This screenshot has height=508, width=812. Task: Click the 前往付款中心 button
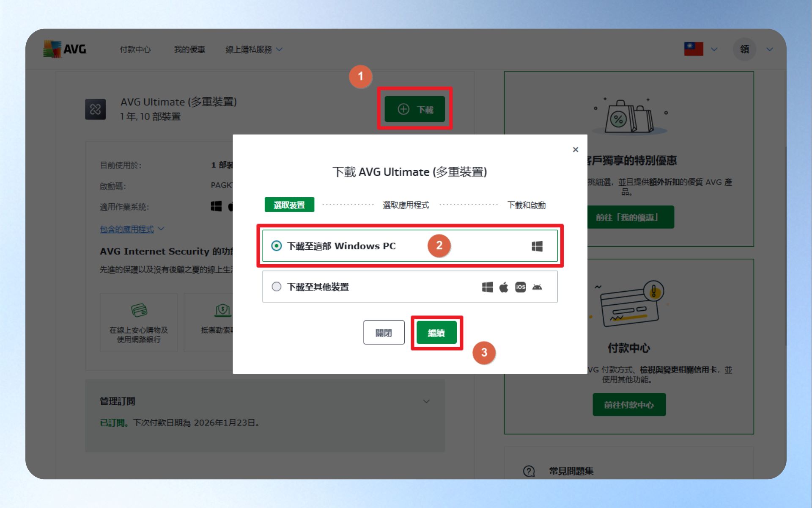629,405
